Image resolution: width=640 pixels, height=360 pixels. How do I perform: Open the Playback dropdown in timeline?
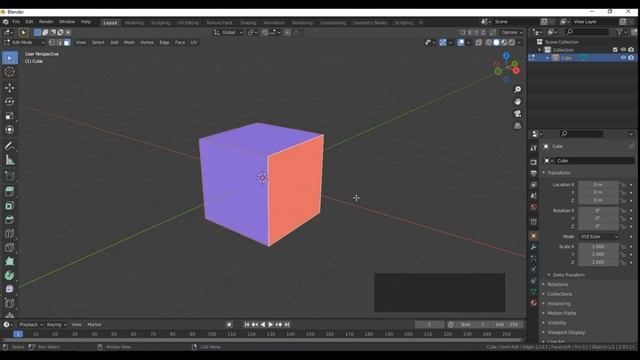(31, 324)
